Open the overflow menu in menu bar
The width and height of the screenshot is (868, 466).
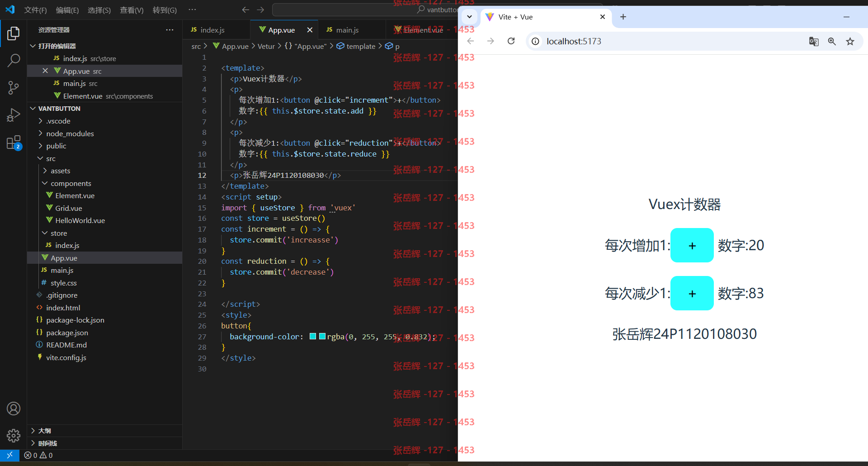coord(192,10)
